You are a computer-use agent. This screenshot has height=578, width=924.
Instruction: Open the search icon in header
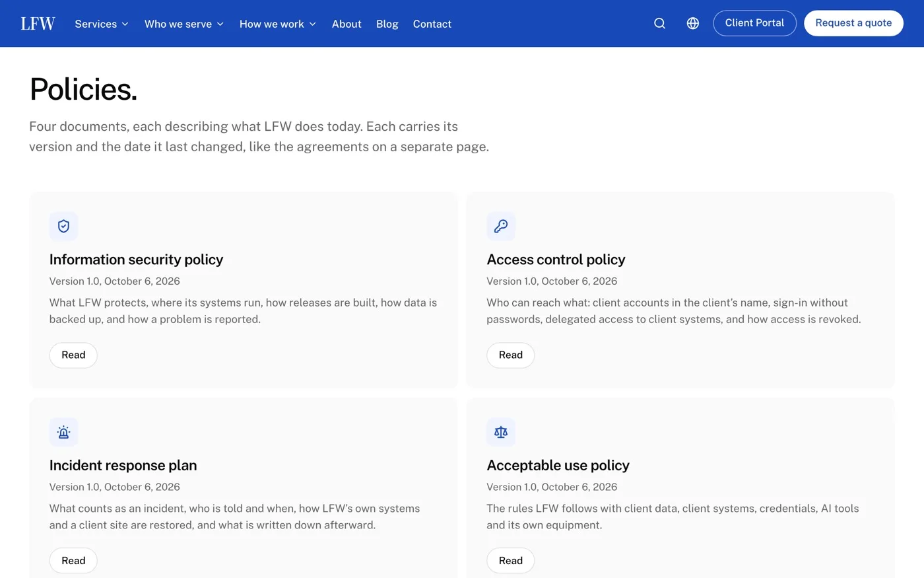click(x=659, y=23)
